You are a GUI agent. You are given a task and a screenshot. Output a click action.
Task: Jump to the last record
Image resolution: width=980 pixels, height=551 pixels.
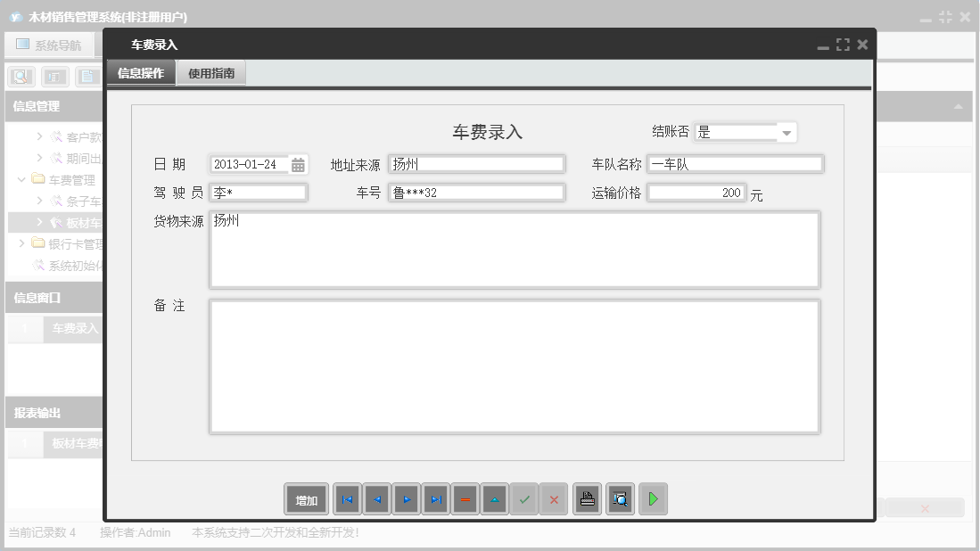coord(435,498)
